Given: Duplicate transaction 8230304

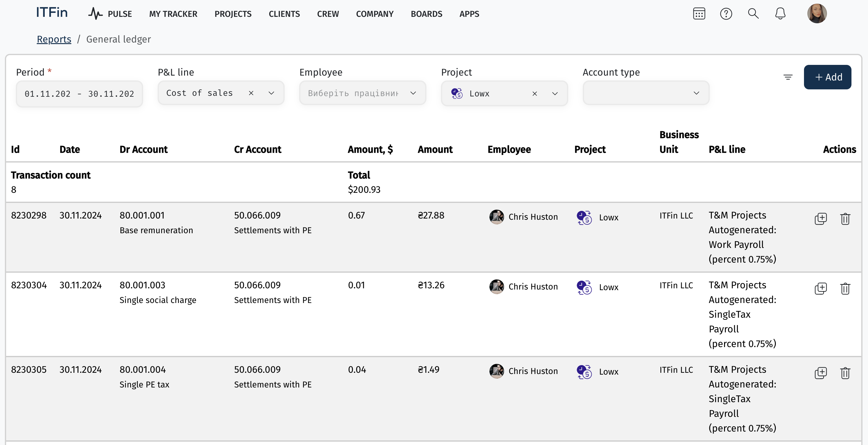Looking at the screenshot, I should pyautogui.click(x=821, y=289).
